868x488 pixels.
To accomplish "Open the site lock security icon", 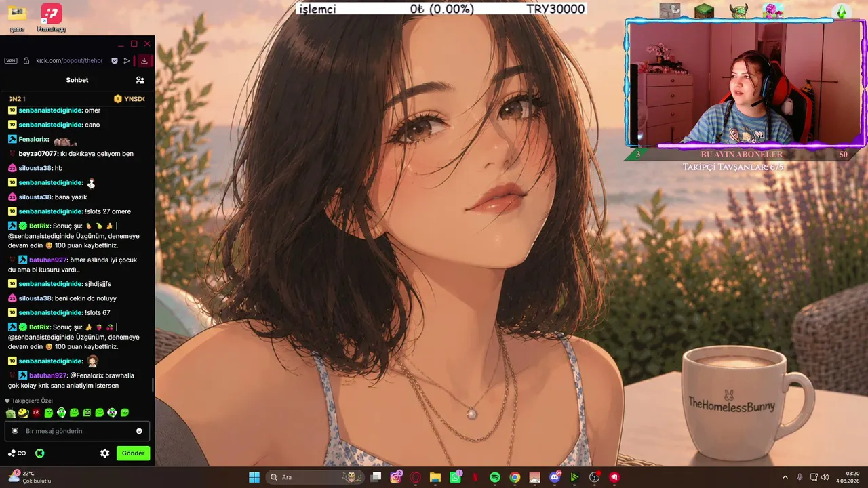I will (26, 61).
